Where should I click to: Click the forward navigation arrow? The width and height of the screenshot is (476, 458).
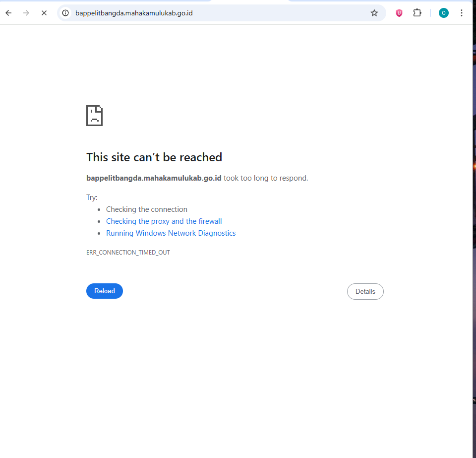[x=26, y=13]
